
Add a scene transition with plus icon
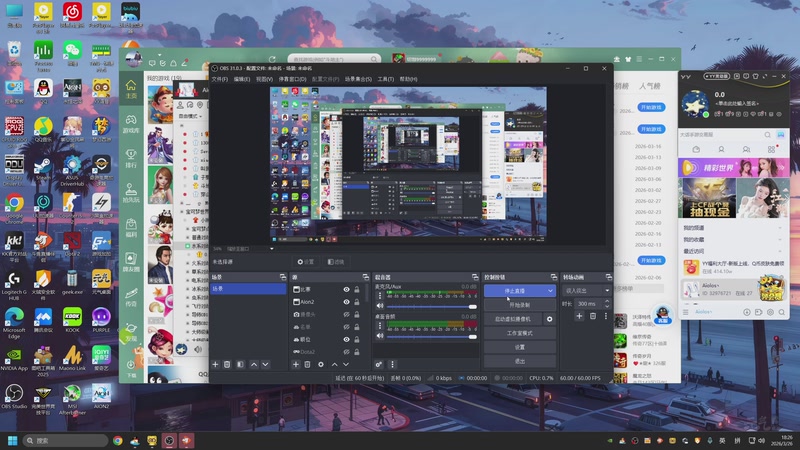(579, 316)
